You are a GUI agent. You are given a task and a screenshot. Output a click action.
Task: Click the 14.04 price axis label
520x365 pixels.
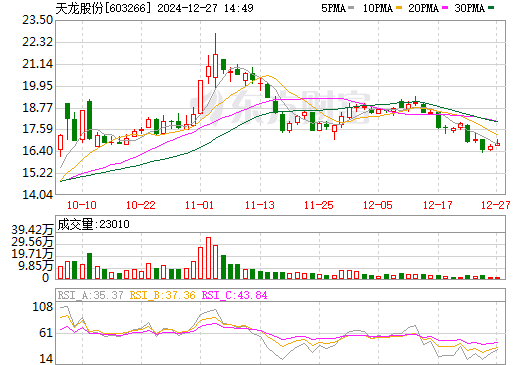point(37,194)
